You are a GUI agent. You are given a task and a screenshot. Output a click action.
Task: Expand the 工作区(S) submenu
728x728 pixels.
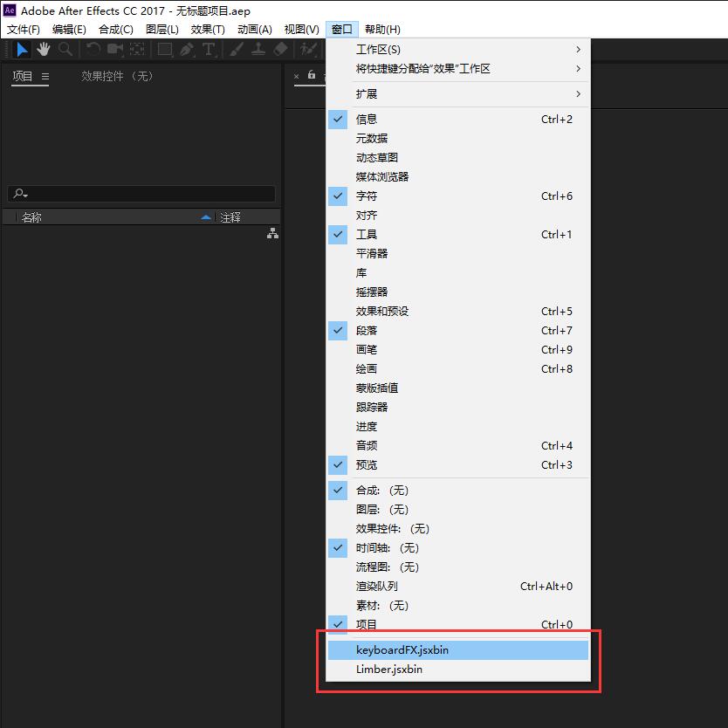point(458,49)
